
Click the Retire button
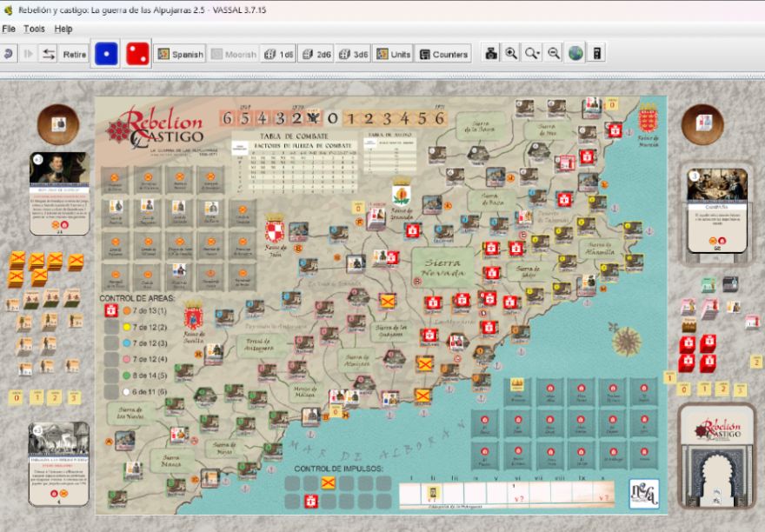[x=75, y=54]
